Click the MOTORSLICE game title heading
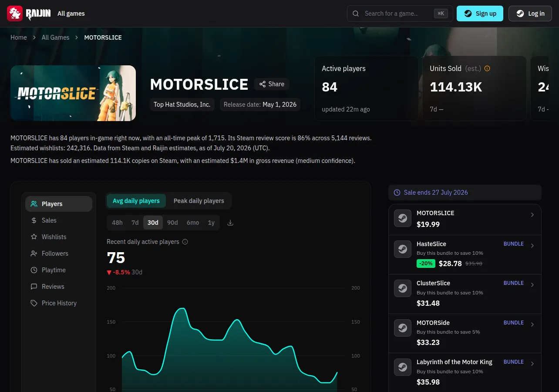Image resolution: width=559 pixels, height=392 pixels. [x=199, y=84]
